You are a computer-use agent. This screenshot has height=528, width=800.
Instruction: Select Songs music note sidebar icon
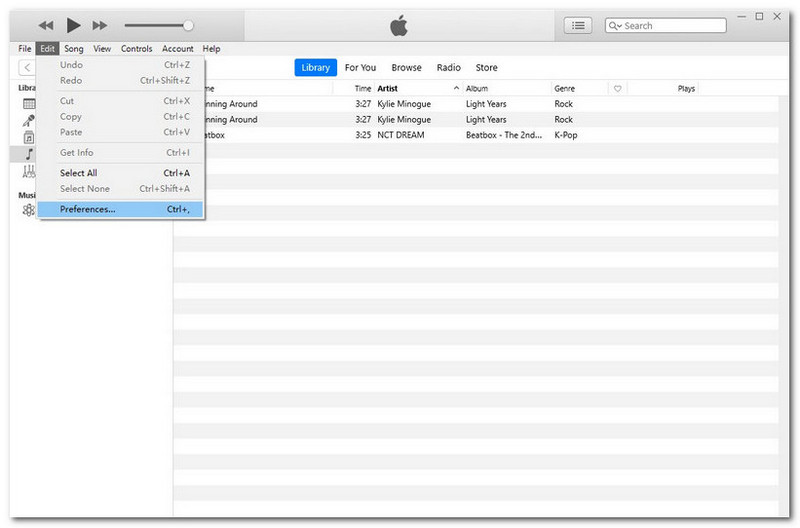[x=29, y=154]
